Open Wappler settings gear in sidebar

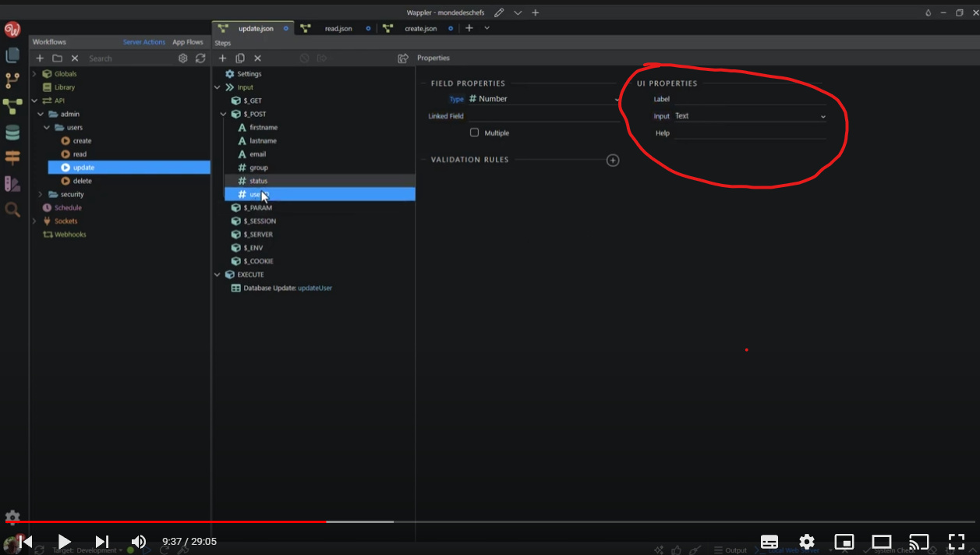pos(12,518)
